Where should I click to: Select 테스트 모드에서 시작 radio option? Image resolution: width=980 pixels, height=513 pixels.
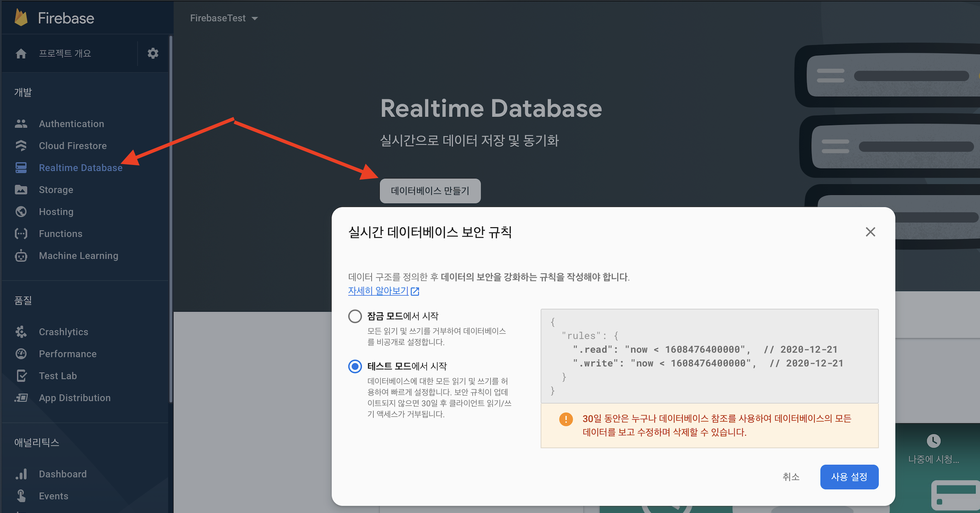[355, 366]
